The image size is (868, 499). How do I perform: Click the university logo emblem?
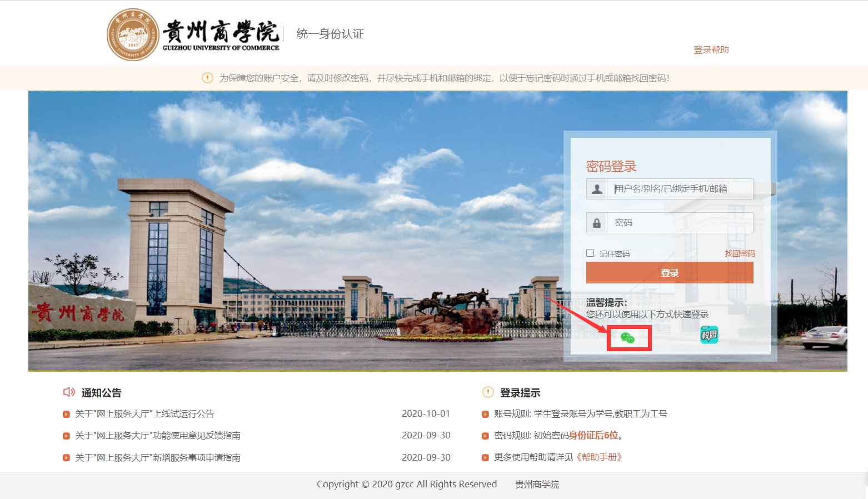click(133, 34)
